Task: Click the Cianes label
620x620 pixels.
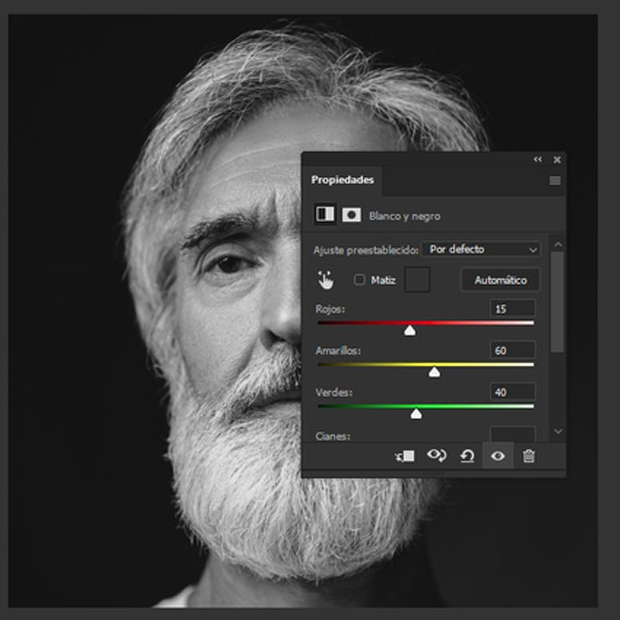Action: 333,437
